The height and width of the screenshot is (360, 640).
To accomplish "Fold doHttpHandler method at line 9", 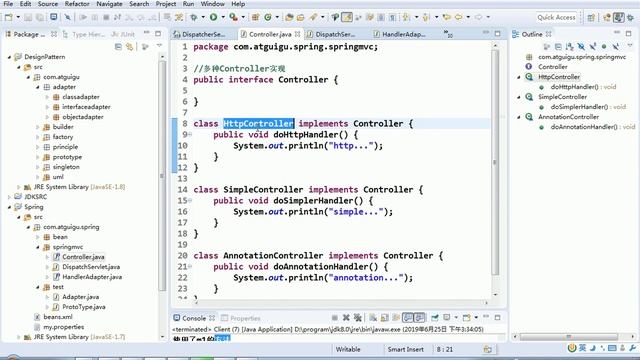I will coord(190,134).
